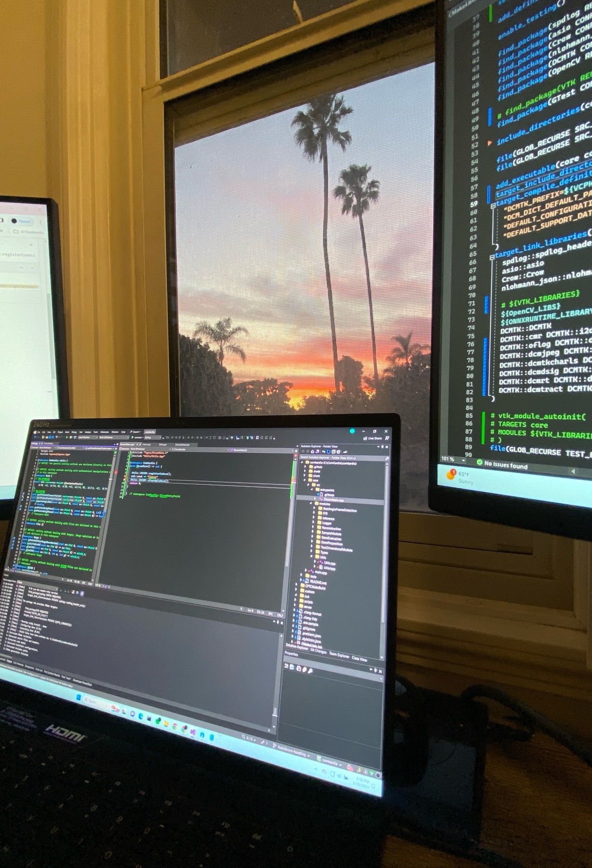The height and width of the screenshot is (868, 592).
Task: Expand the .trunk folder
Action: [305, 471]
